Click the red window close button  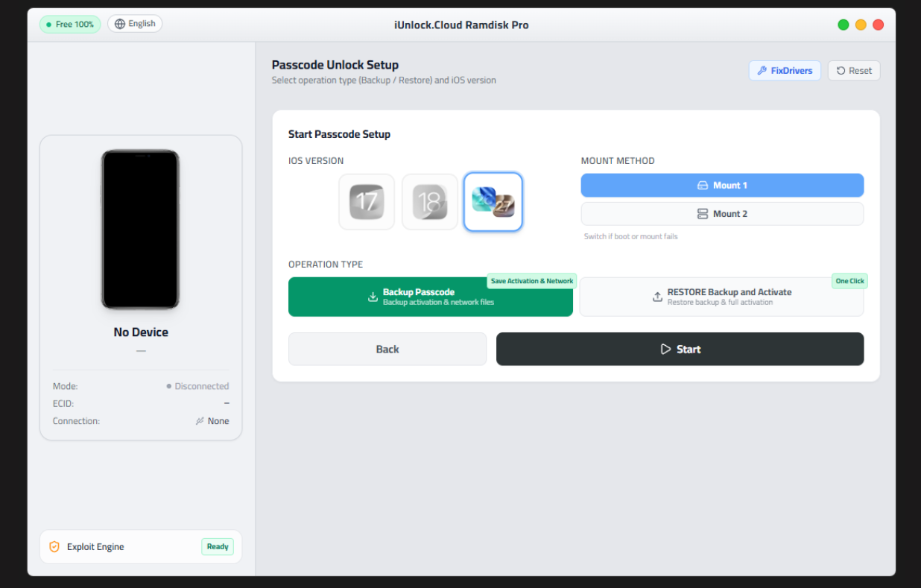coord(879,25)
